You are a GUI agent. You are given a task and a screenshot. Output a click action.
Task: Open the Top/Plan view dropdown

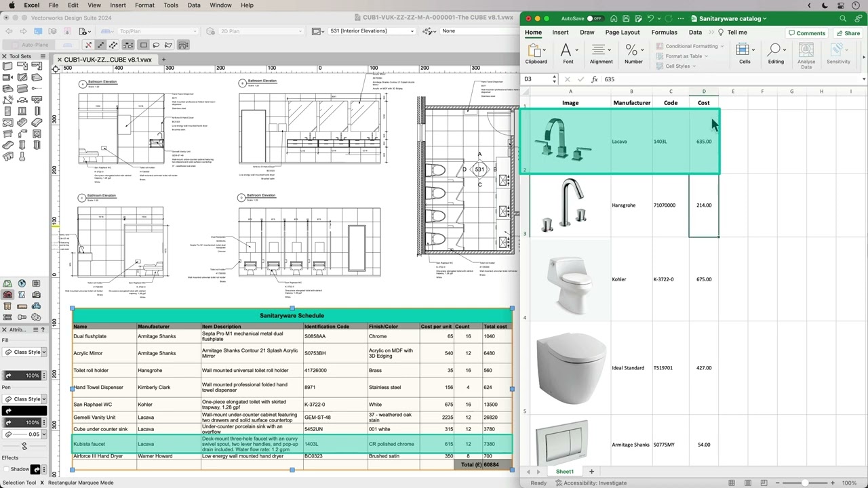point(157,31)
